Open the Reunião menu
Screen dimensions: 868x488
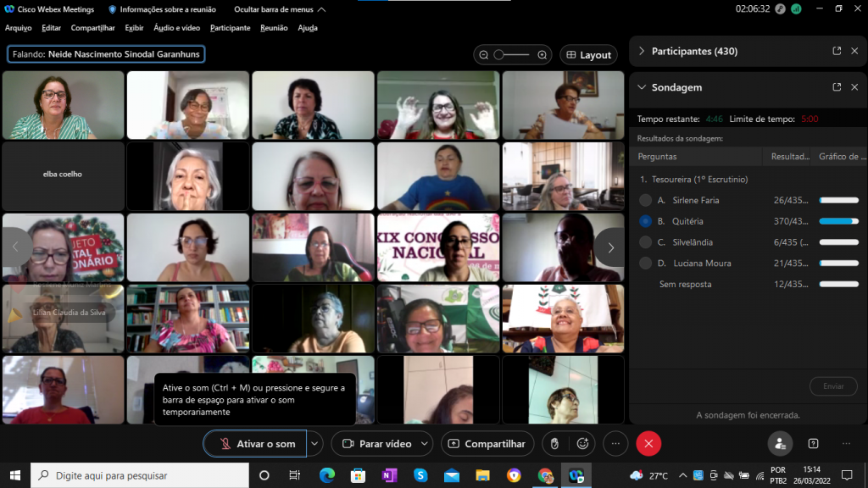pyautogui.click(x=274, y=28)
